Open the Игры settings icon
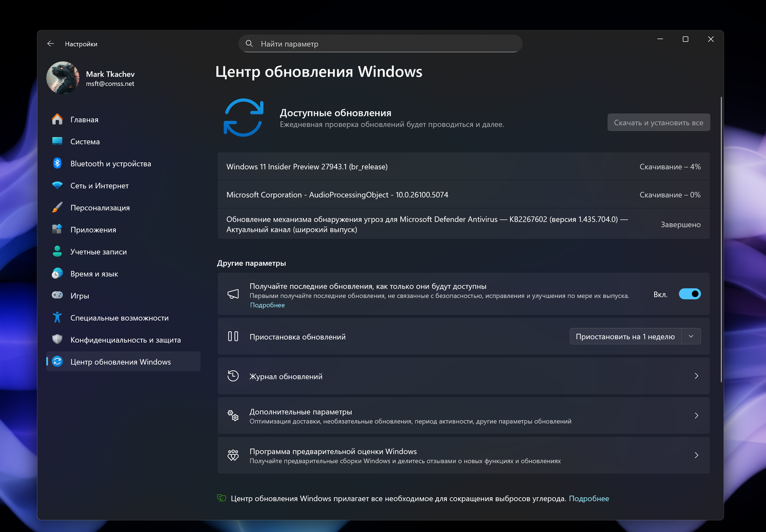The height and width of the screenshot is (532, 766). [x=57, y=295]
